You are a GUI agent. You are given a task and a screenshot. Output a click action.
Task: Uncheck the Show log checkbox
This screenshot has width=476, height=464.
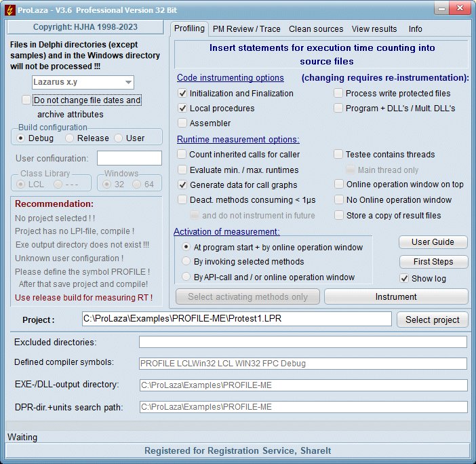pos(405,278)
